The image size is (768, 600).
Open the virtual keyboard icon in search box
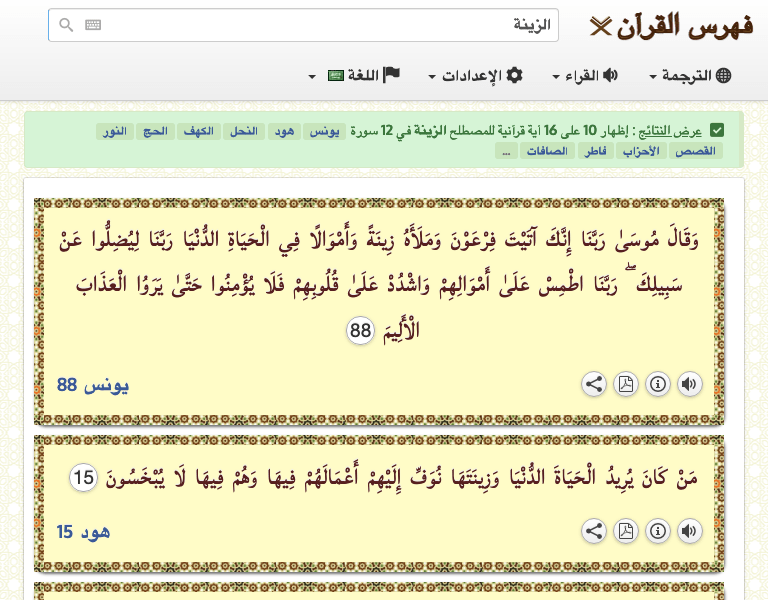(x=93, y=25)
